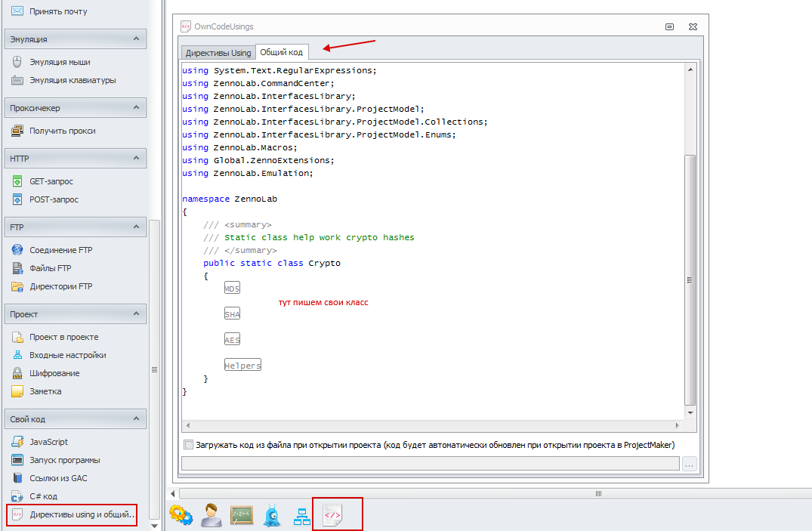
Task: Click the code file path input field
Action: (x=431, y=464)
